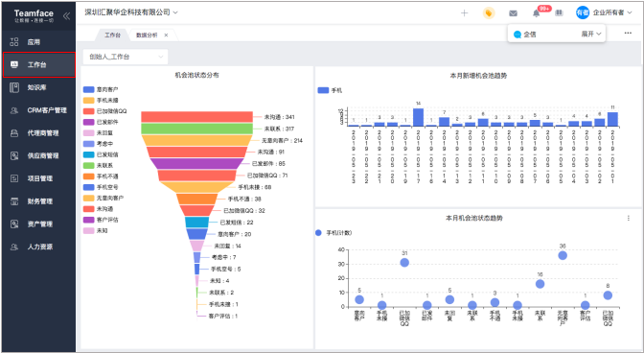
Task: Open three-dot menu beside 企信 panel
Action: tap(628, 33)
